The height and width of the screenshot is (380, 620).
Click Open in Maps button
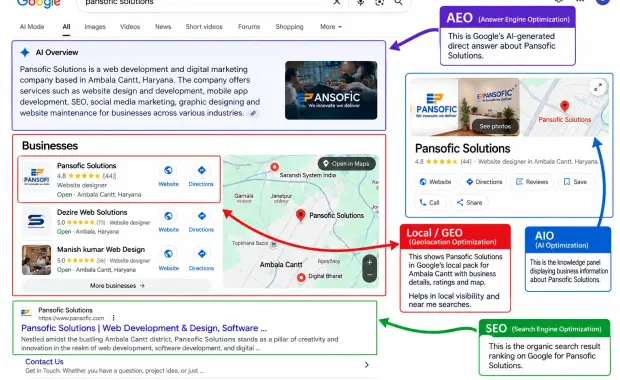(346, 164)
